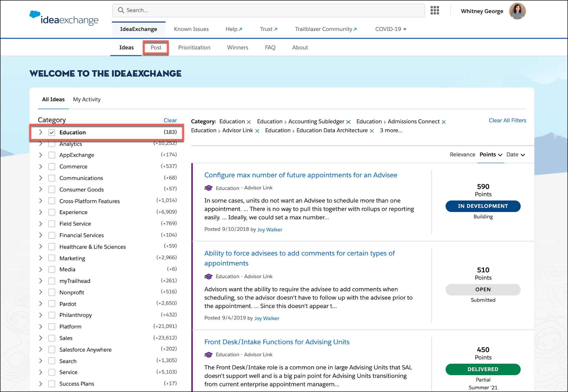Open the Post tab
Image resolution: width=568 pixels, height=392 pixels.
point(156,47)
